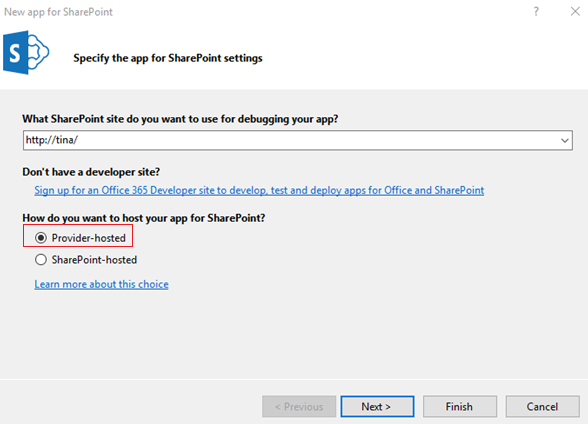Open the Learn more about this choice link
The image size is (588, 424).
(101, 284)
